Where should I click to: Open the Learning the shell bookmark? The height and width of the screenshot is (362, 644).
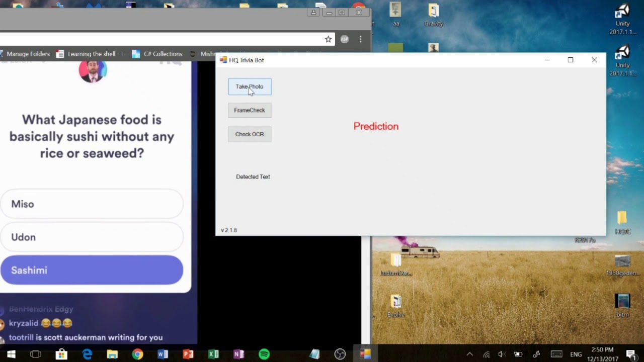click(x=90, y=54)
